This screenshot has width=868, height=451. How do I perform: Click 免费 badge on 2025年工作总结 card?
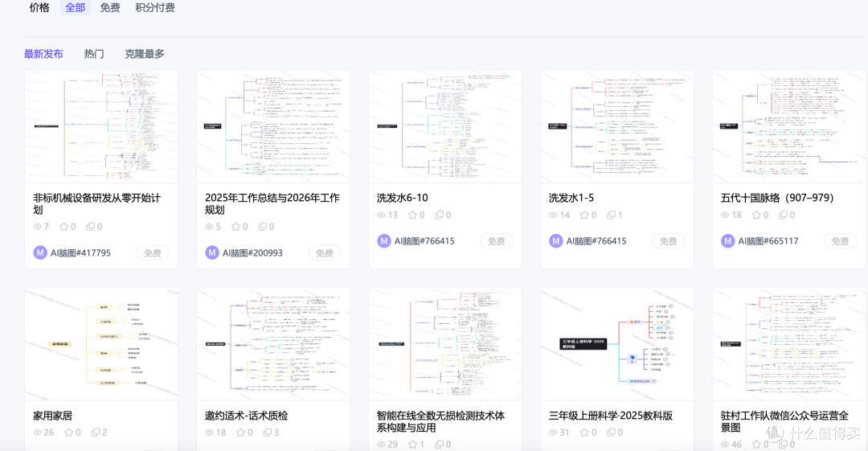[325, 253]
